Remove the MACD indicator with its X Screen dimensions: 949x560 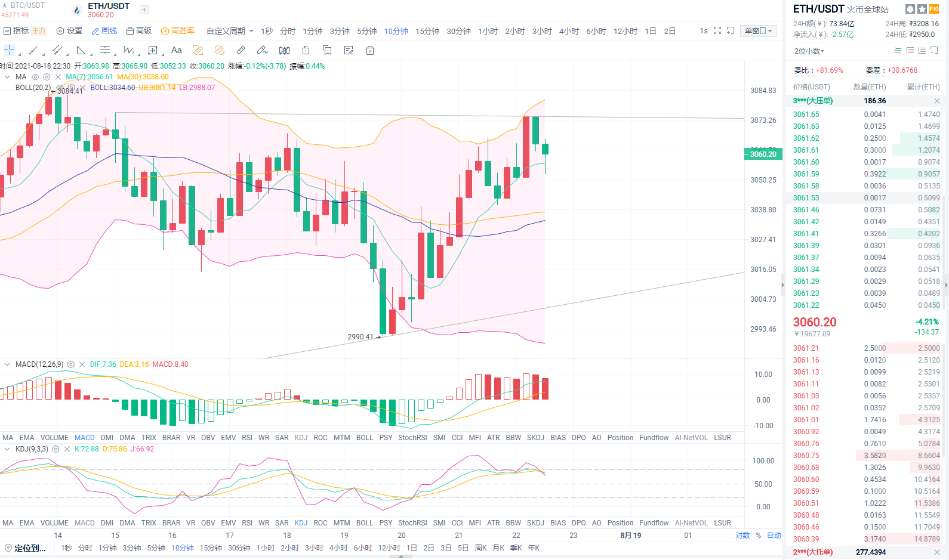82,364
